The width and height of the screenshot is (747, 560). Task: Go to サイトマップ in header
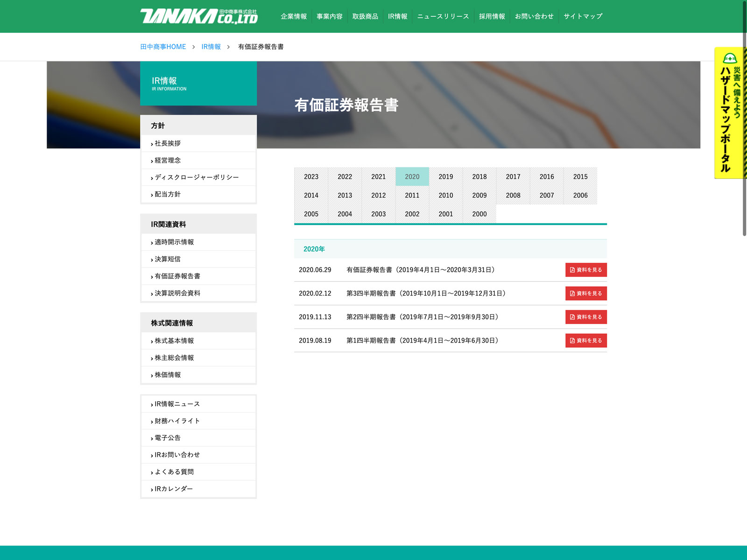[583, 16]
